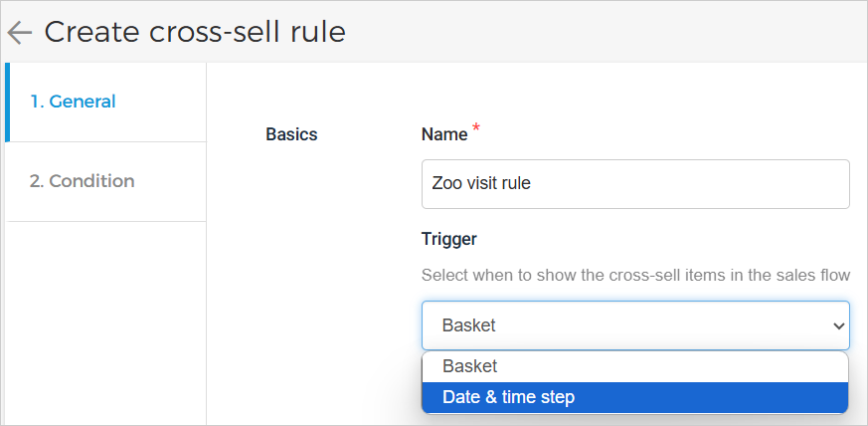Click the Basics section label

(291, 134)
